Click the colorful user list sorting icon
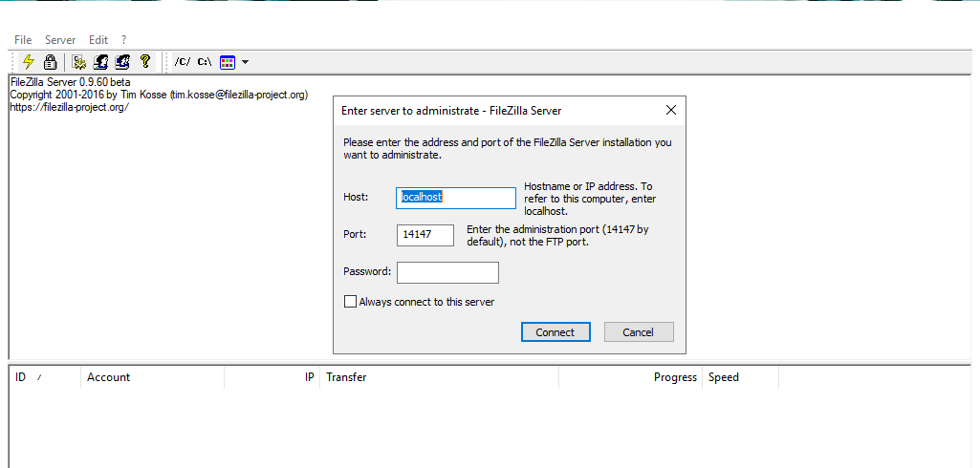This screenshot has height=468, width=980. pos(228,62)
